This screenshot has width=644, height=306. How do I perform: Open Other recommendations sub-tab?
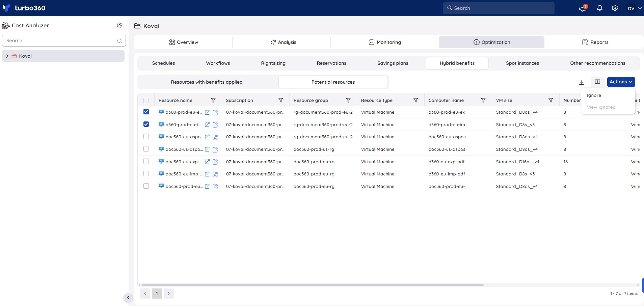point(598,63)
